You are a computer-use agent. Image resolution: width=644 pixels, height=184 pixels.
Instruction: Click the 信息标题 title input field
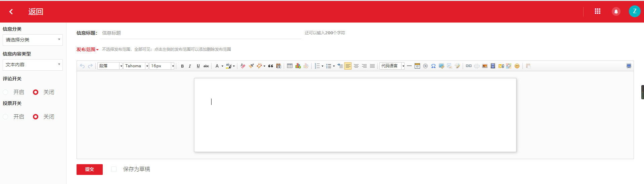(201, 33)
